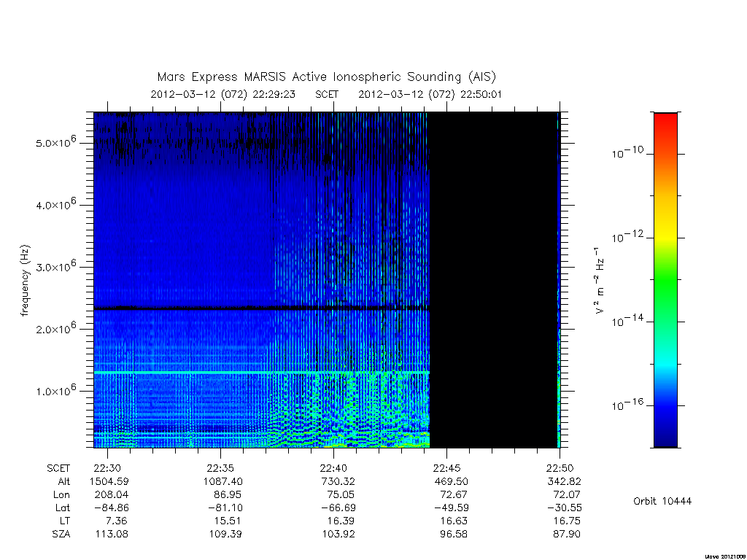Click the 'Lat' row header

[x=63, y=507]
